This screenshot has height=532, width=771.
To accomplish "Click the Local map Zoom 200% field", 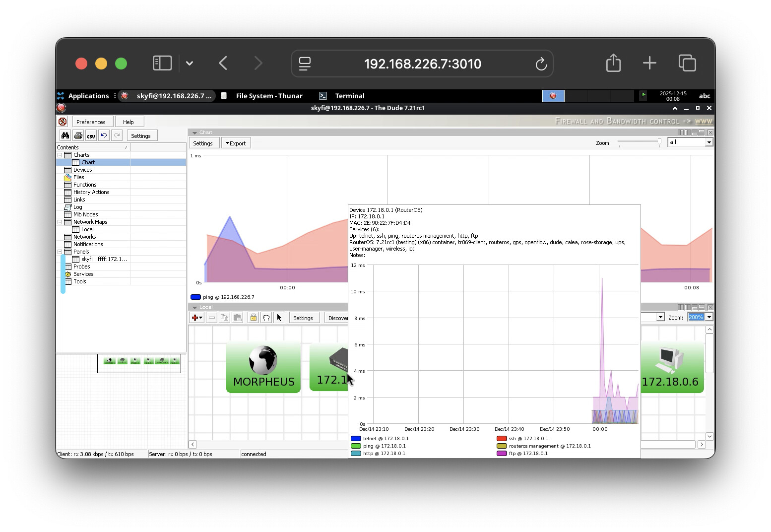I will (x=696, y=317).
